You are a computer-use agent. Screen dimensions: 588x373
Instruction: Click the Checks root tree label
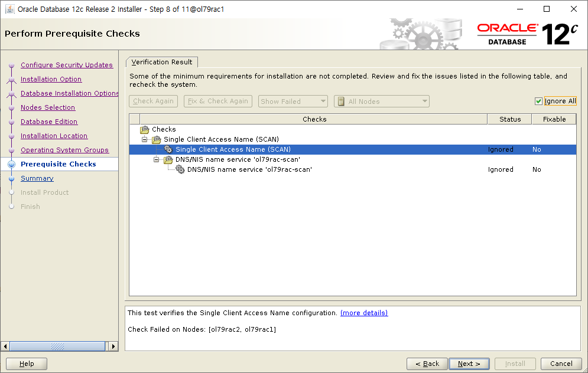[x=164, y=129]
